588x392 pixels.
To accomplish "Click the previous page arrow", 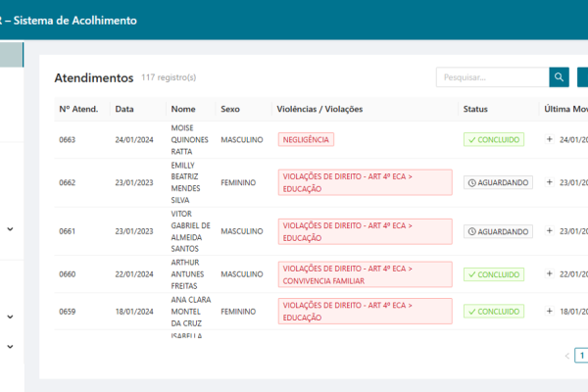I will 566,356.
